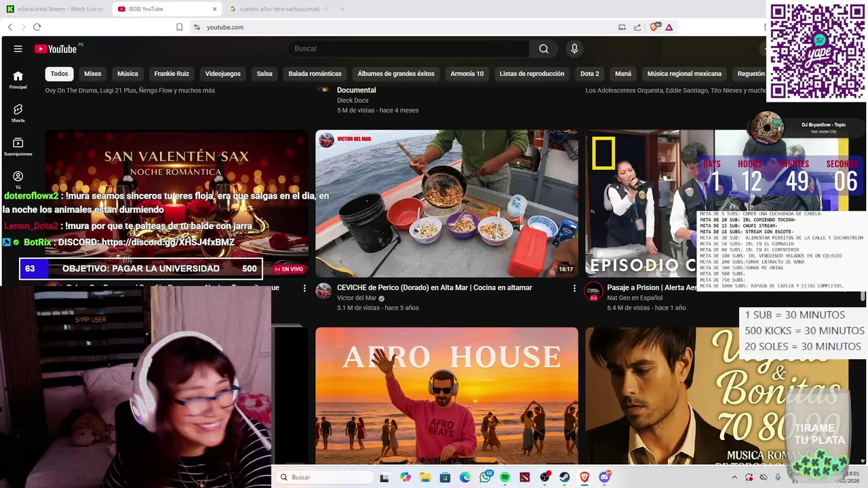Select the Música regional mexicana chip

684,74
